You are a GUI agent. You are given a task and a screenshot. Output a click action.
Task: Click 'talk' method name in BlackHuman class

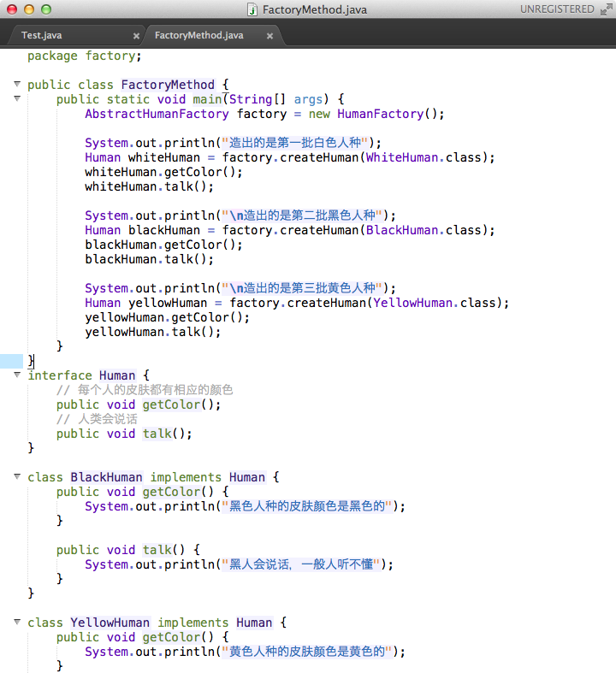[157, 550]
